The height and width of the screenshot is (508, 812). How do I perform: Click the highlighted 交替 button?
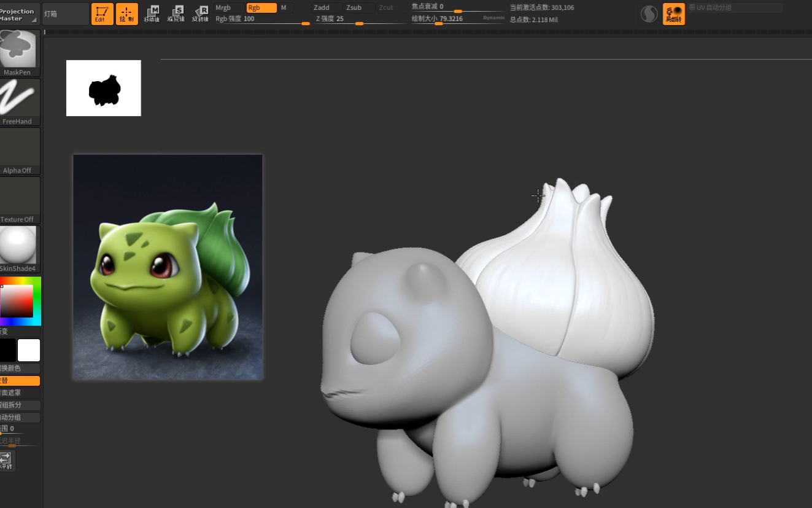pos(20,381)
